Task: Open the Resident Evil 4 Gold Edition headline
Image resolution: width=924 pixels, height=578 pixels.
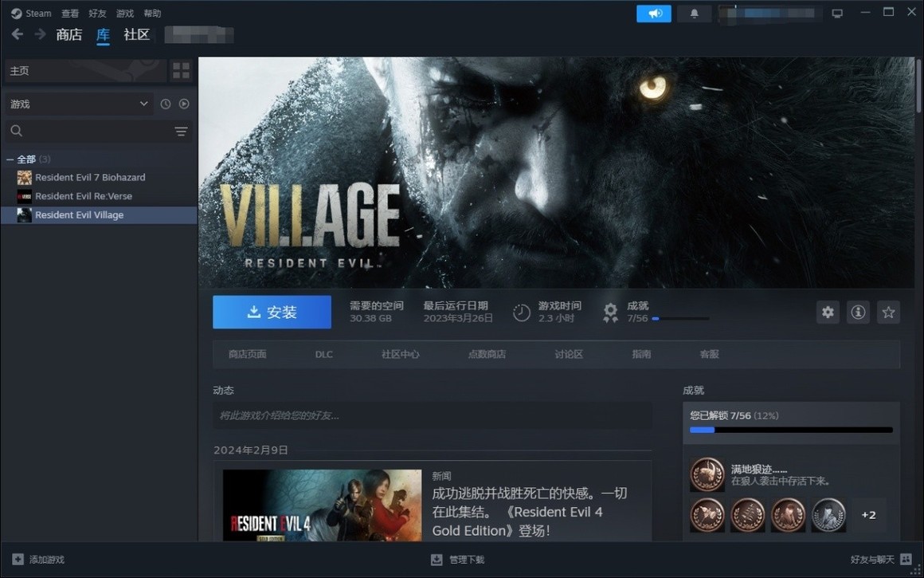Action: [529, 512]
